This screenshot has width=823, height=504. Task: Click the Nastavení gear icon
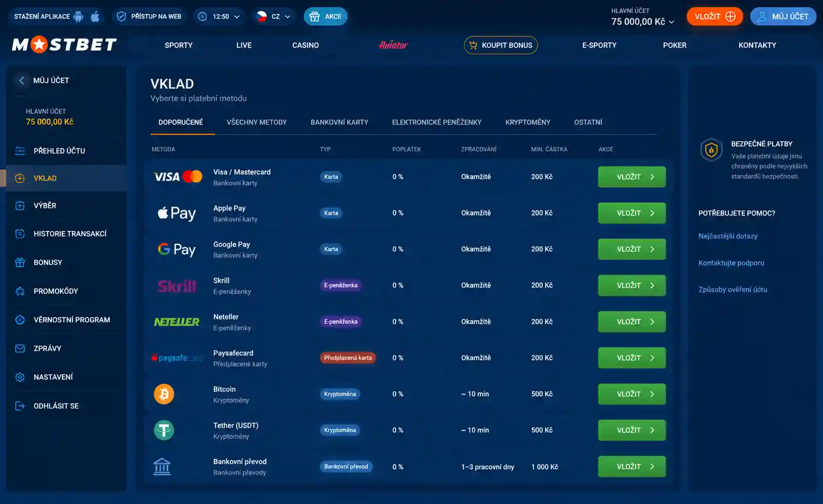click(20, 377)
